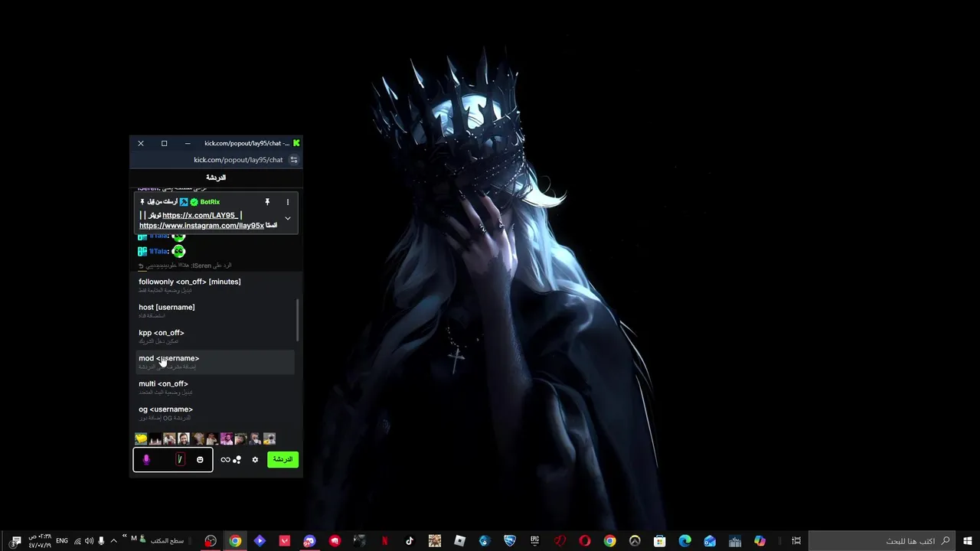Click the yellow heart emote in the emote row
Screen dimensions: 980x551
tap(141, 439)
